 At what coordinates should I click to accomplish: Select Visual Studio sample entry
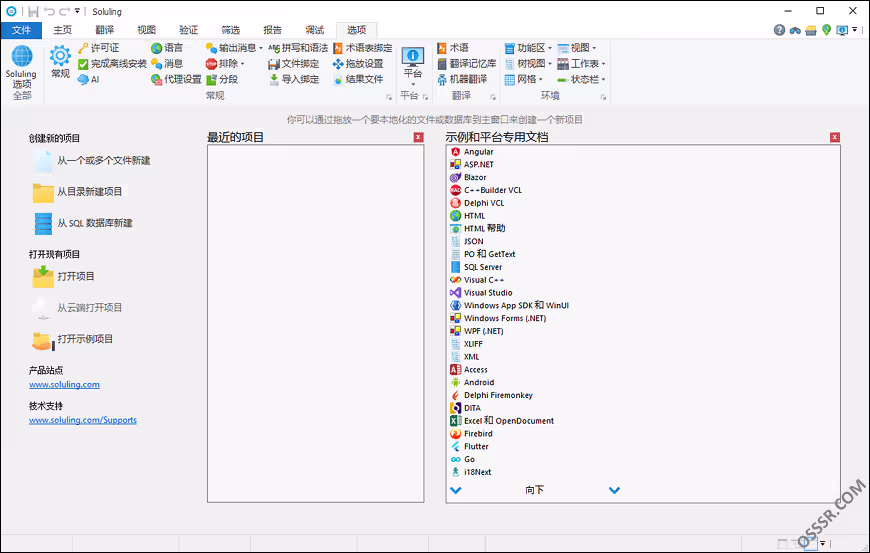tap(481, 292)
